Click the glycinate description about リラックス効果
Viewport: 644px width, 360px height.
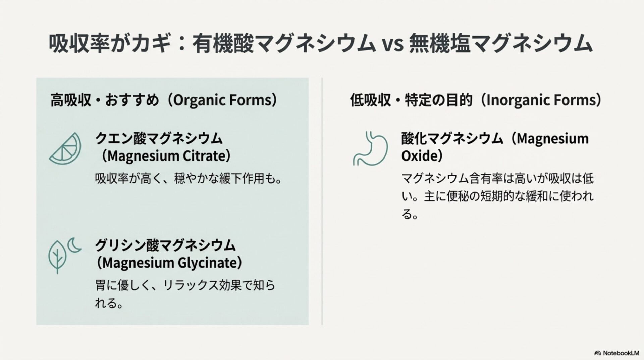(185, 294)
